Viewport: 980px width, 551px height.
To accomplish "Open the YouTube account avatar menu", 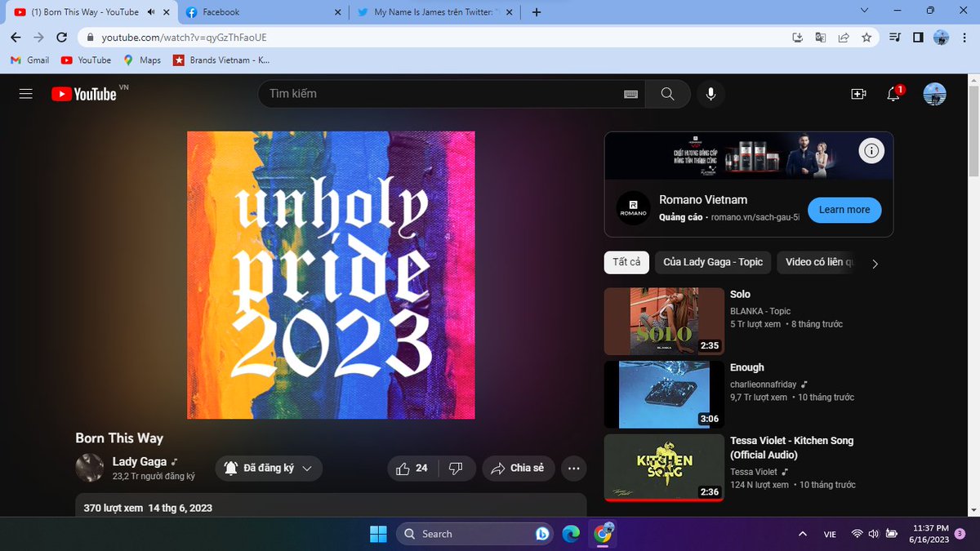I will [934, 94].
